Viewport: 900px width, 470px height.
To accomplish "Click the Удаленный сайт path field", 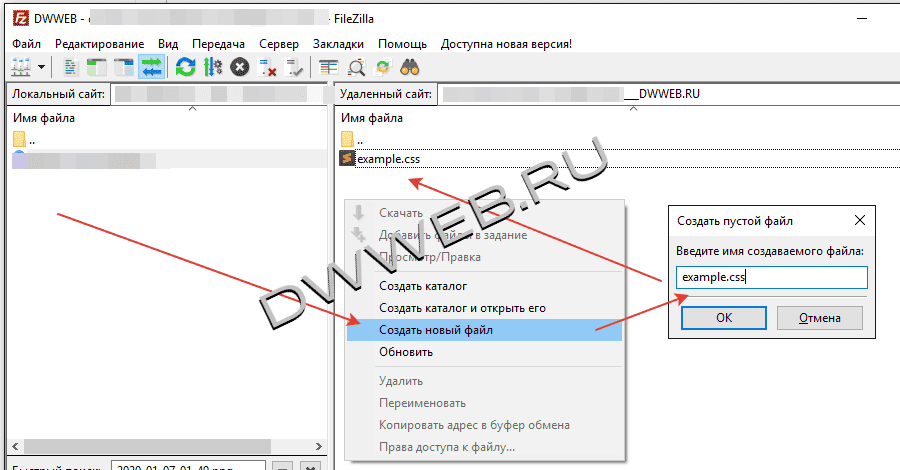I will click(x=669, y=94).
